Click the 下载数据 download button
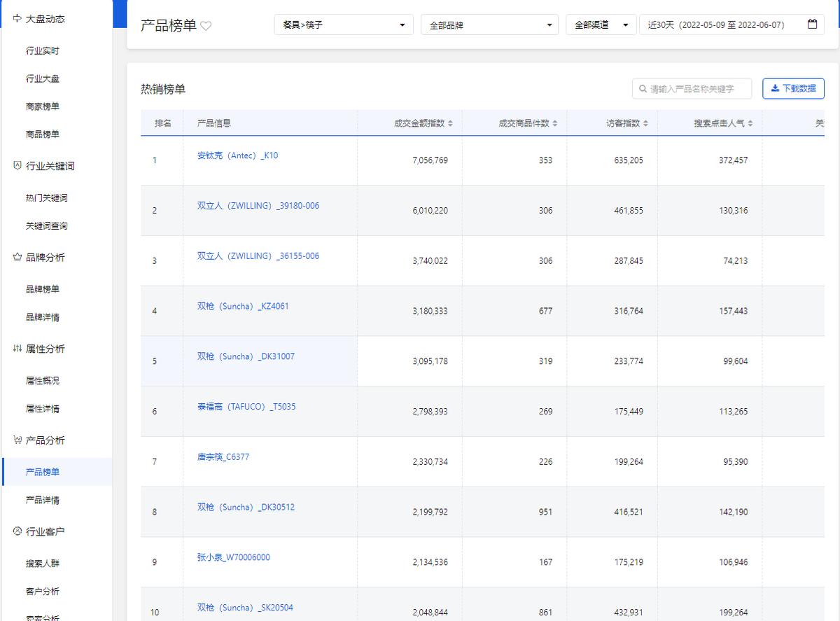840x621 pixels. [x=793, y=89]
